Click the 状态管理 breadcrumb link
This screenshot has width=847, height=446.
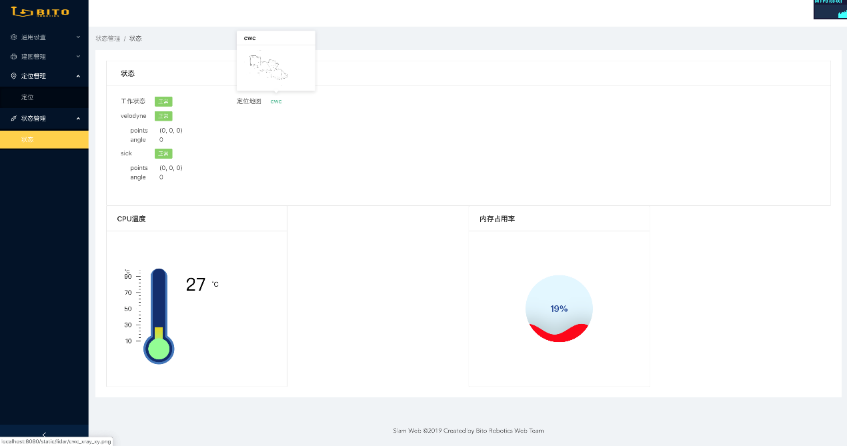click(x=107, y=38)
